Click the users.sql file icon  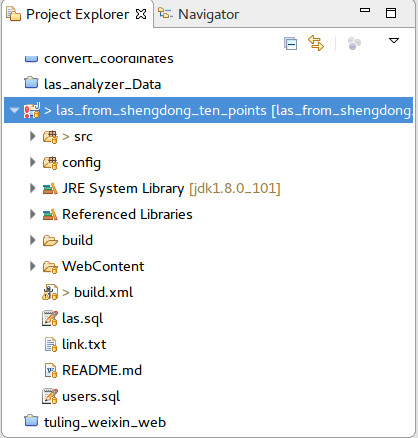(x=50, y=396)
